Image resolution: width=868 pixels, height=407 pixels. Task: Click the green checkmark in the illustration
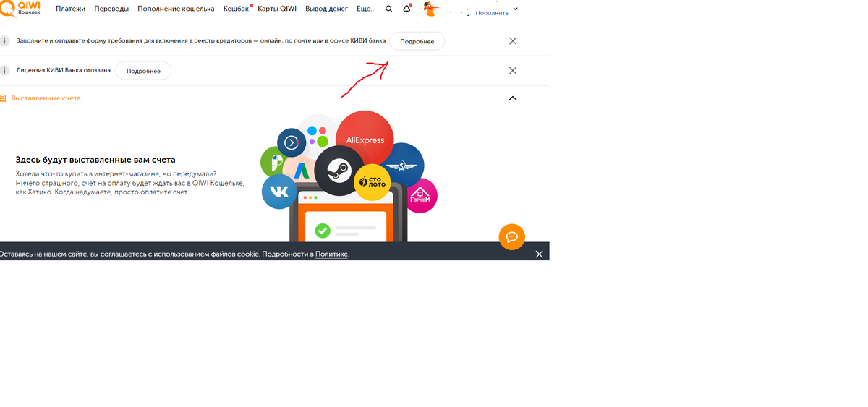click(x=323, y=231)
